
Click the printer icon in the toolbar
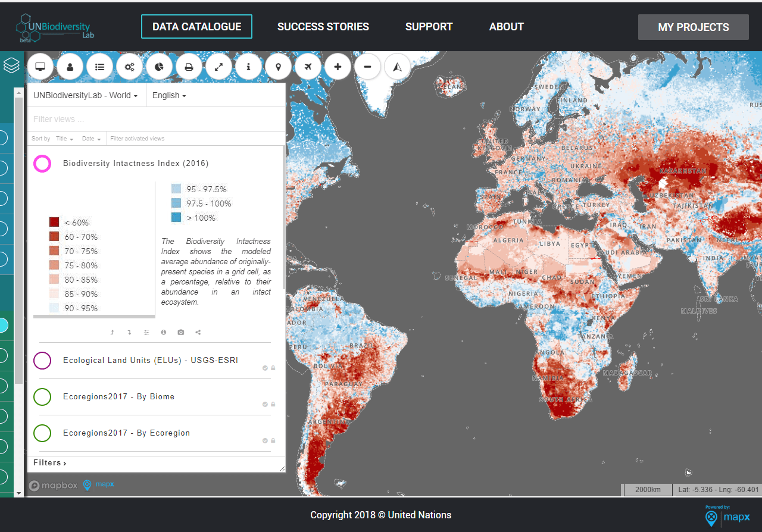(189, 67)
